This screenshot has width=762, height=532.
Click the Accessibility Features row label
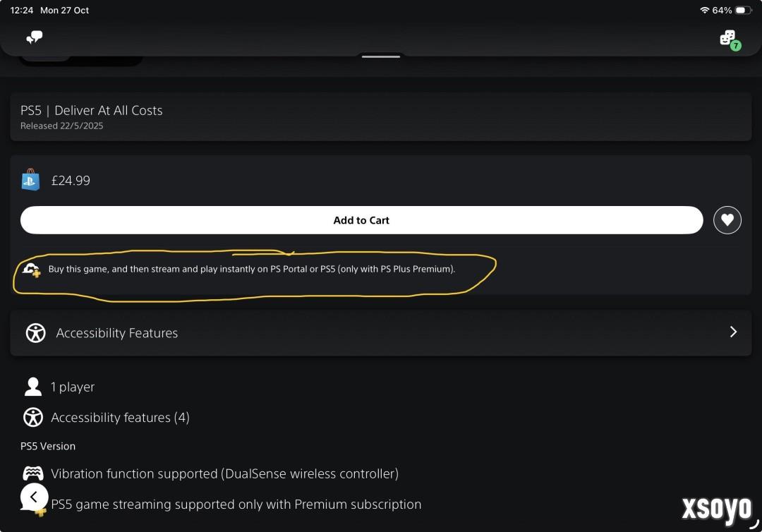117,333
